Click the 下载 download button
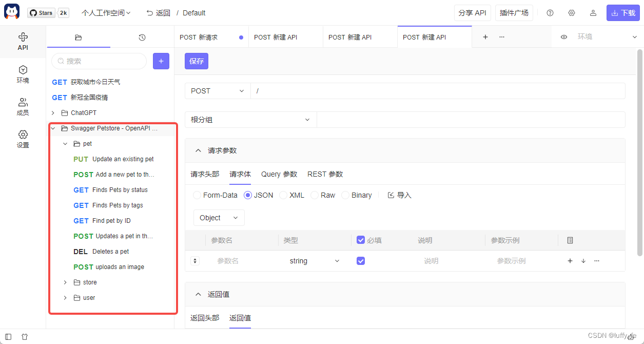Viewport: 644px width, 344px height. tap(623, 12)
